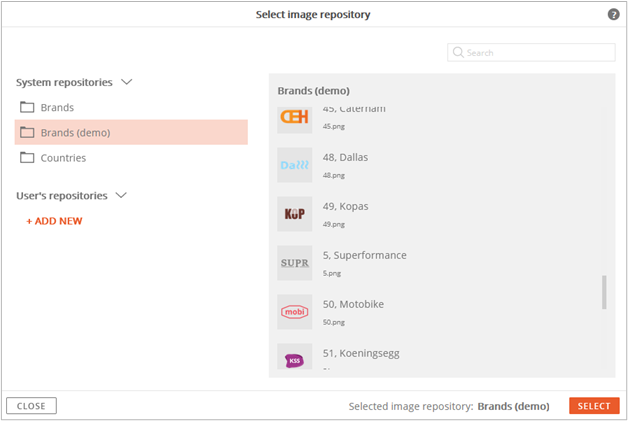Click the Brands (demo) folder icon
This screenshot has height=421, width=628.
[x=27, y=132]
